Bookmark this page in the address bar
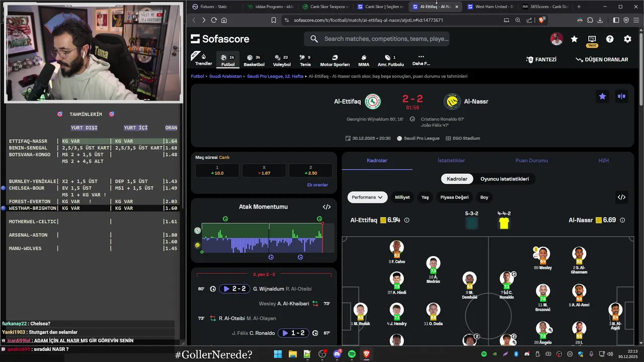This screenshot has width=644, height=362. [274, 20]
